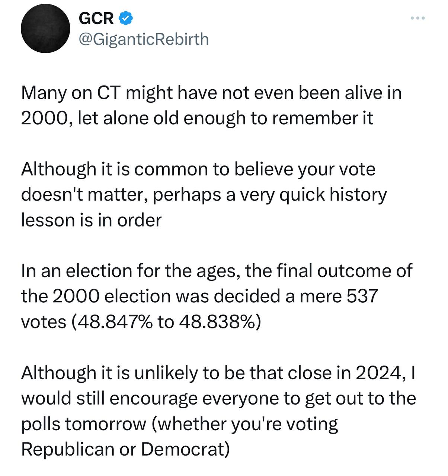
Task: Click the line "Although it is unlikely to be that close"
Action: click(x=185, y=373)
